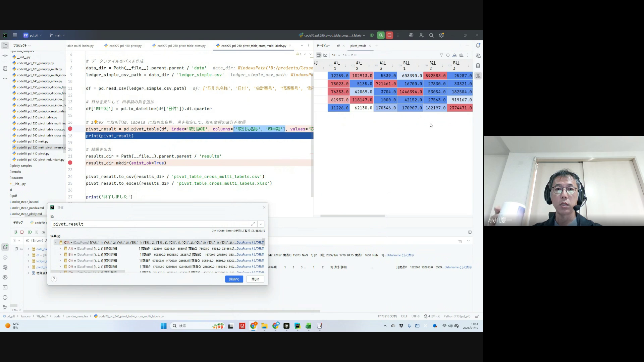Screen dimensions: 644x362
Task: Refresh the pivot_result data view
Action: coord(448,55)
